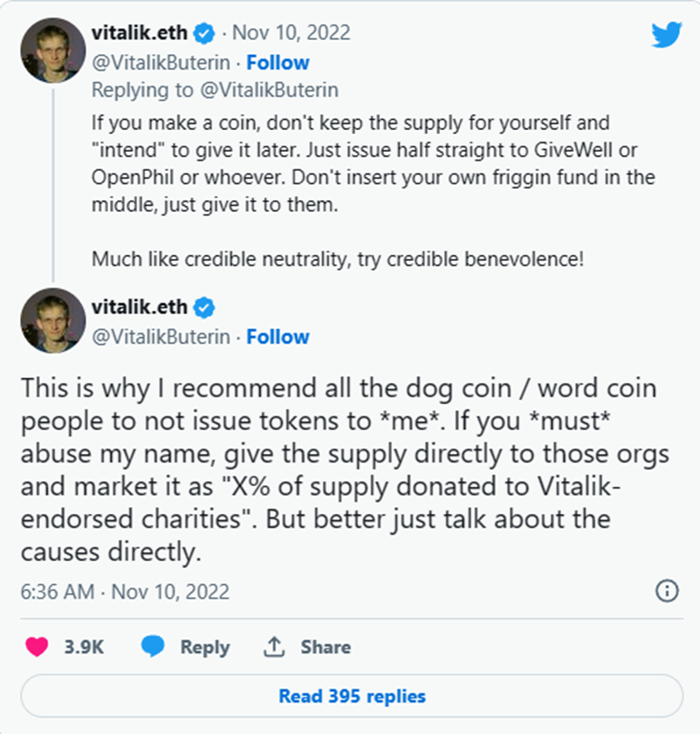
Task: Click the Read 395 replies button
Action: (351, 696)
